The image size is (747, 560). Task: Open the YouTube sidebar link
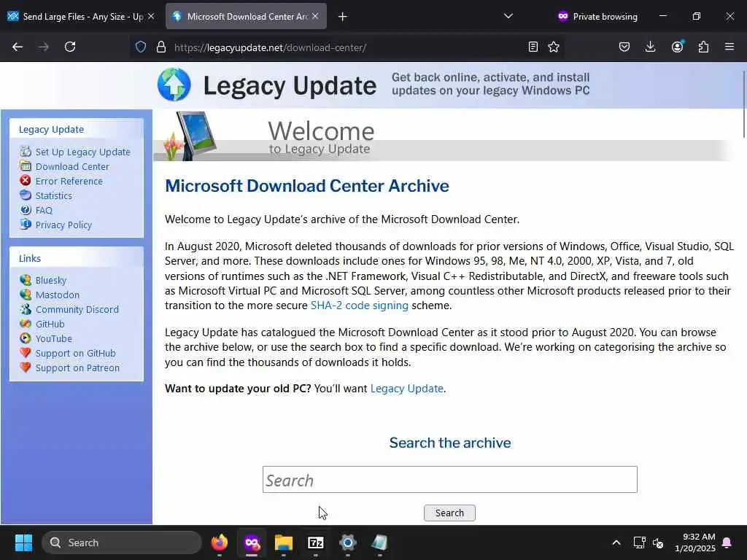(x=54, y=338)
